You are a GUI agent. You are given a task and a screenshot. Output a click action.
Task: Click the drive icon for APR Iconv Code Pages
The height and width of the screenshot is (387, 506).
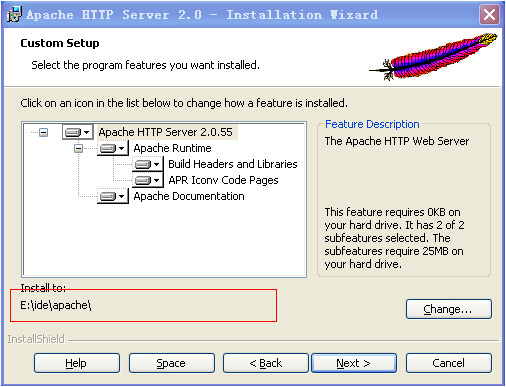click(x=143, y=180)
